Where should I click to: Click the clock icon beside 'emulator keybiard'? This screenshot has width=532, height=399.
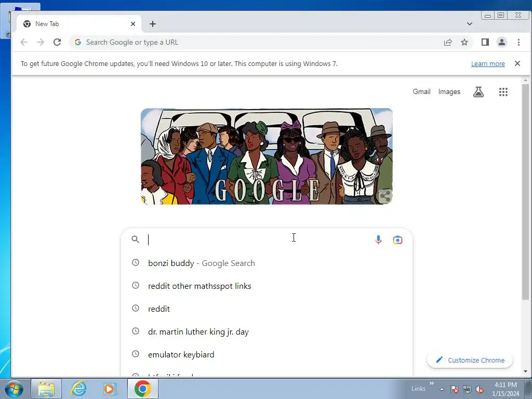click(x=136, y=354)
